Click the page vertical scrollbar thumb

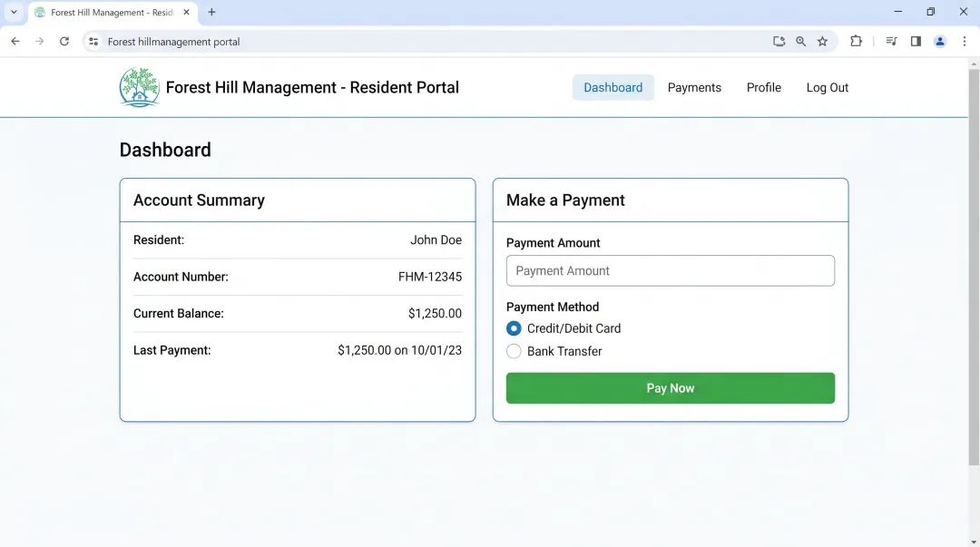(974, 266)
